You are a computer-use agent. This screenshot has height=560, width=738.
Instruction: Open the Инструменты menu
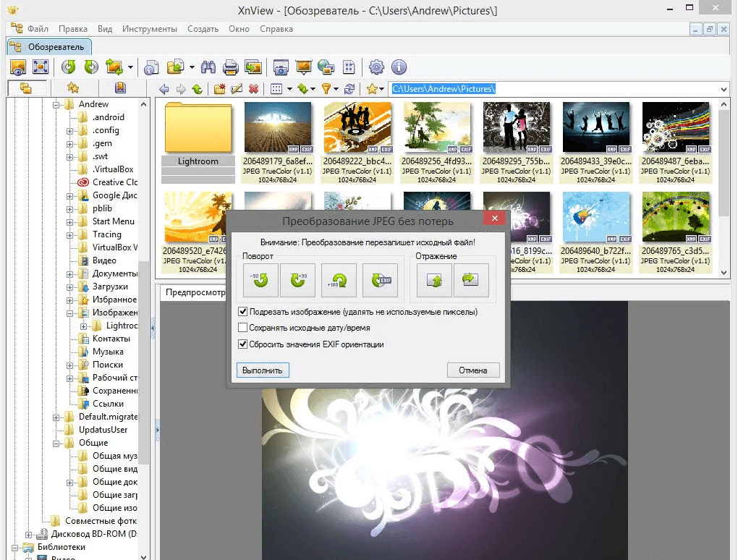coord(150,29)
